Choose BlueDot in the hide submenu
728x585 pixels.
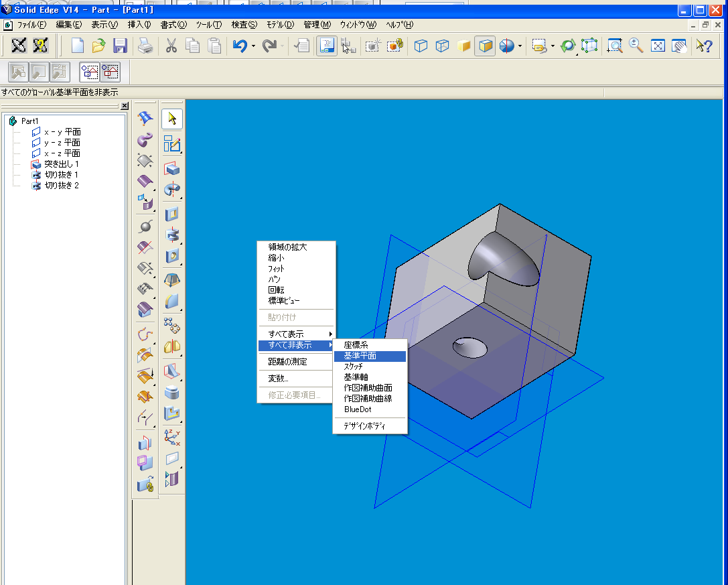pos(370,409)
